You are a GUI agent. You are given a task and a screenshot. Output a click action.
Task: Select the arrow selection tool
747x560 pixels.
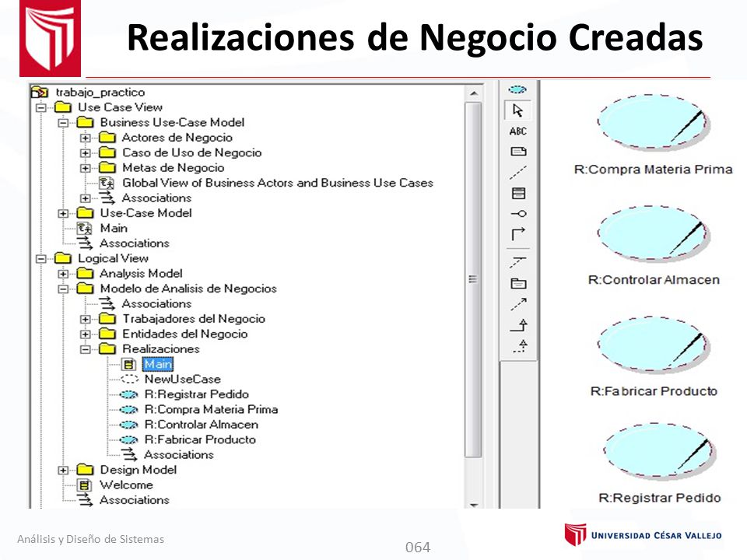point(518,110)
